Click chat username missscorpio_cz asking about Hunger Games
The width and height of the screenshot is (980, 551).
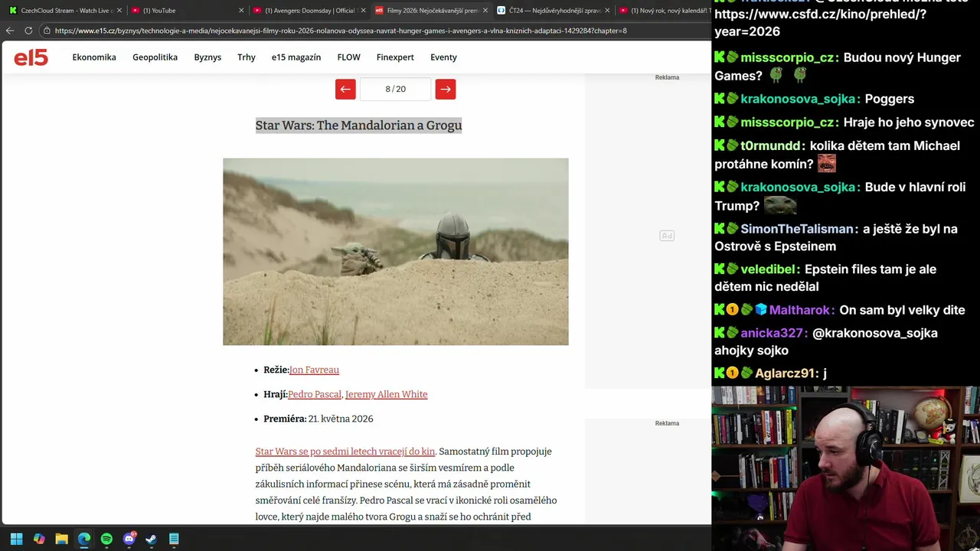tap(787, 57)
